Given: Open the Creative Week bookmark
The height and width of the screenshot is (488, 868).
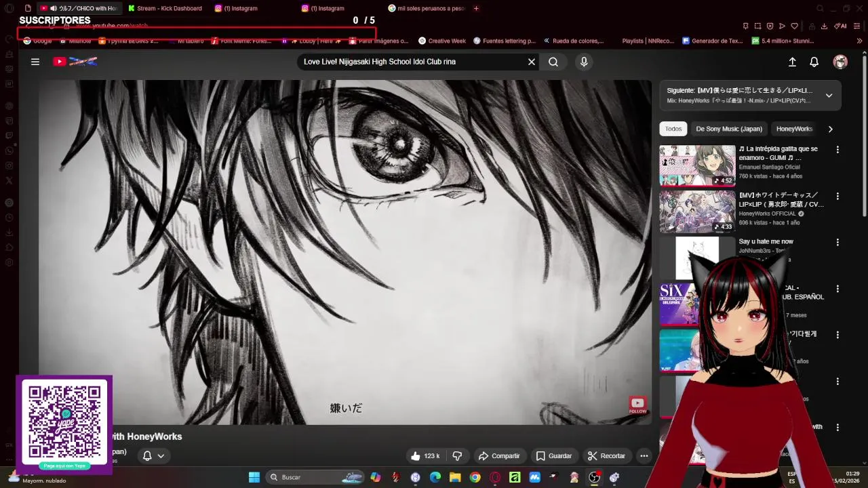Looking at the screenshot, I should (x=442, y=41).
